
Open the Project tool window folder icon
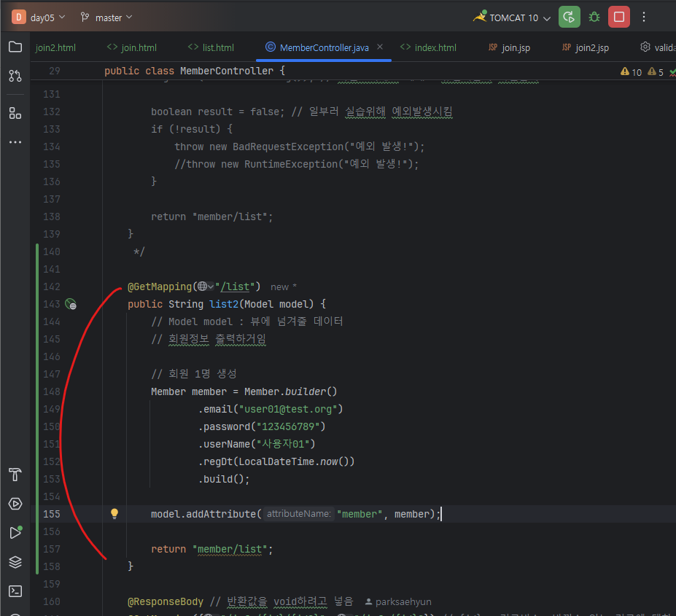15,47
